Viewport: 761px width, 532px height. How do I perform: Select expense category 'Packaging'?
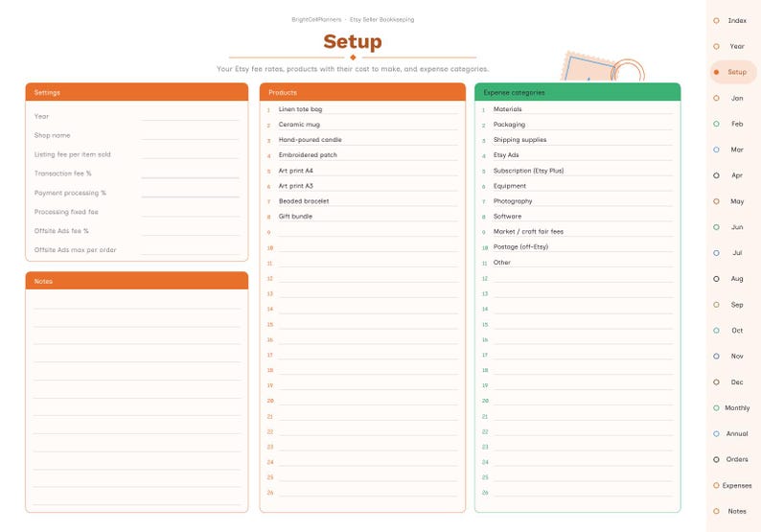[577, 125]
